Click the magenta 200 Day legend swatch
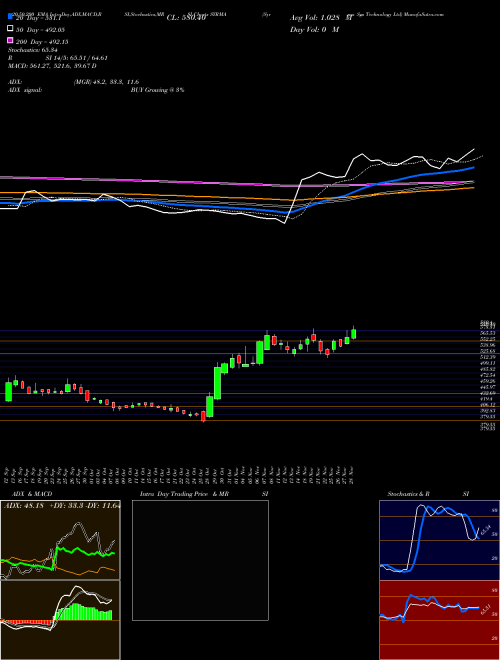500x660 pixels. pyautogui.click(x=10, y=40)
